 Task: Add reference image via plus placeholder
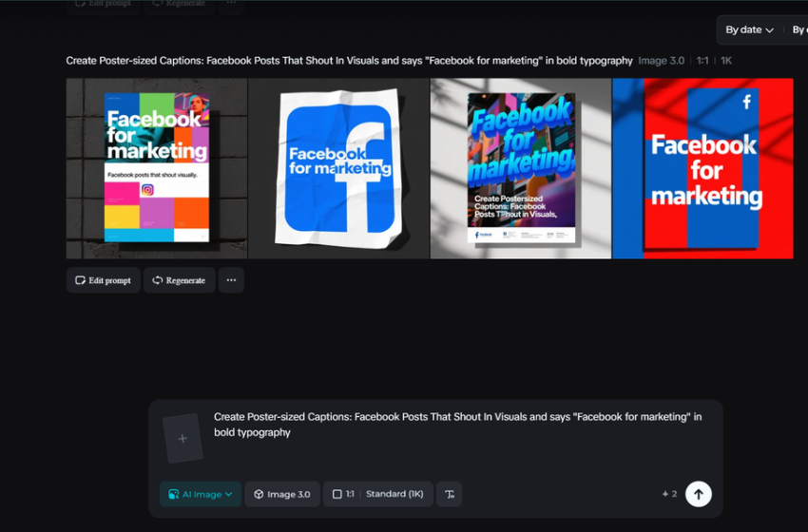183,438
